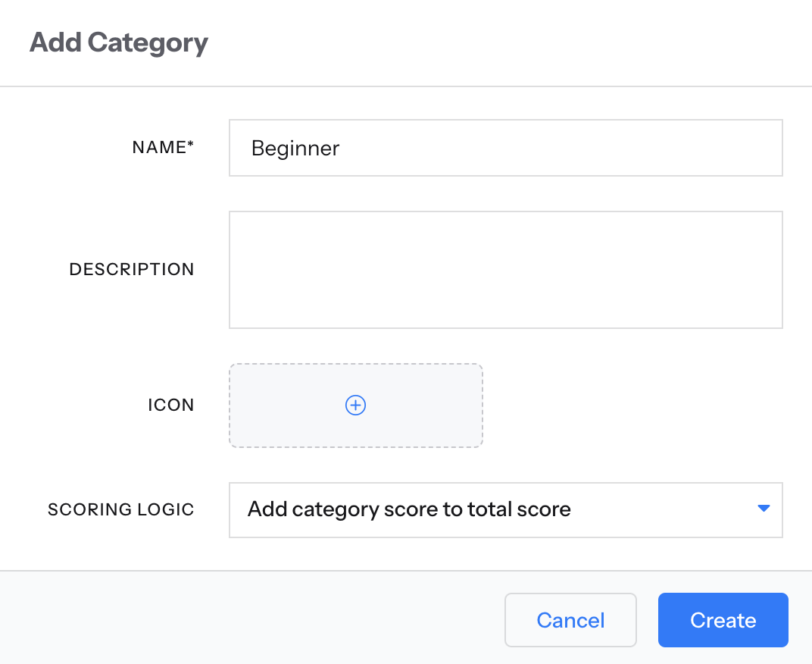Click the 'Add Category' dialog title
Screen dimensions: 812x664
119,42
